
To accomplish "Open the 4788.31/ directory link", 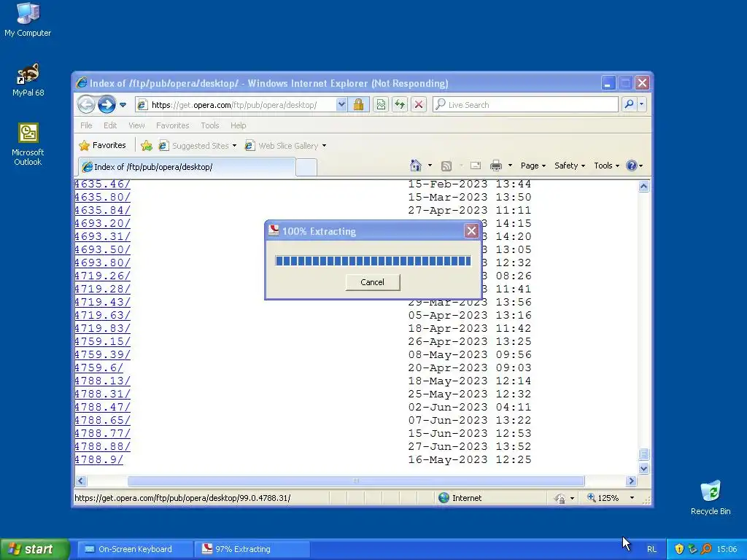I will click(102, 394).
